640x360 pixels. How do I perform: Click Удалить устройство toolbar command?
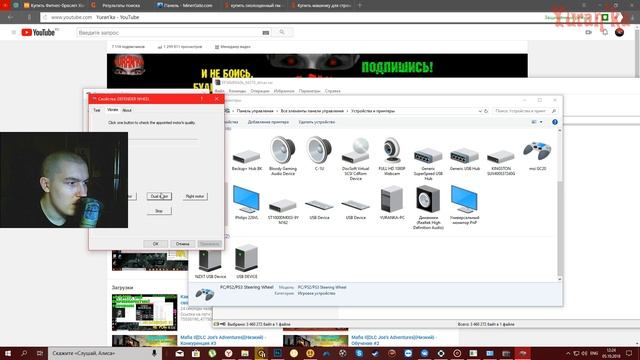point(317,122)
